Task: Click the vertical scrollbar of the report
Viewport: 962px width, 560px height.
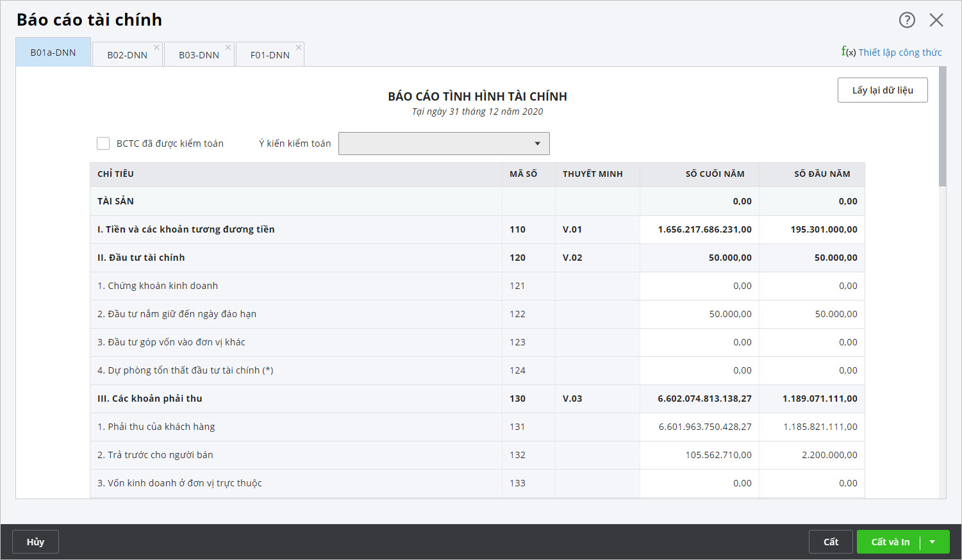Action: (942, 128)
